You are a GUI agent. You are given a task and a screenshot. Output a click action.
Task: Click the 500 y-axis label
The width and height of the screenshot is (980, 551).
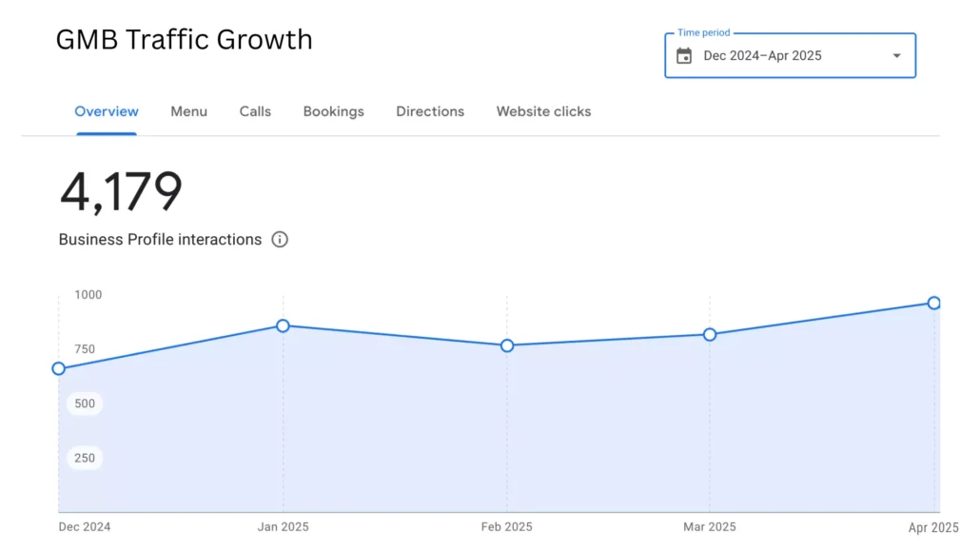[85, 403]
